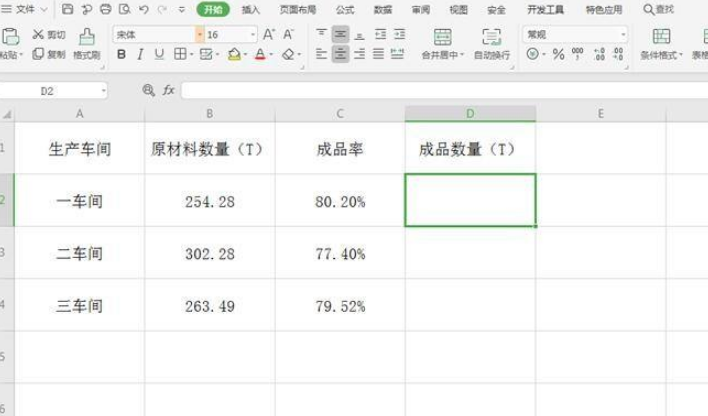This screenshot has height=416, width=708.
Task: Click the fill color bucket swatch
Action: click(x=234, y=54)
